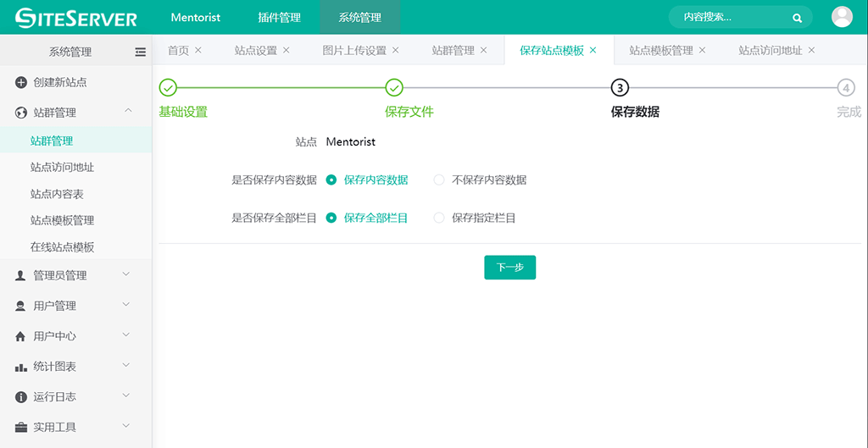Click the SiteServer logo

coord(76,18)
